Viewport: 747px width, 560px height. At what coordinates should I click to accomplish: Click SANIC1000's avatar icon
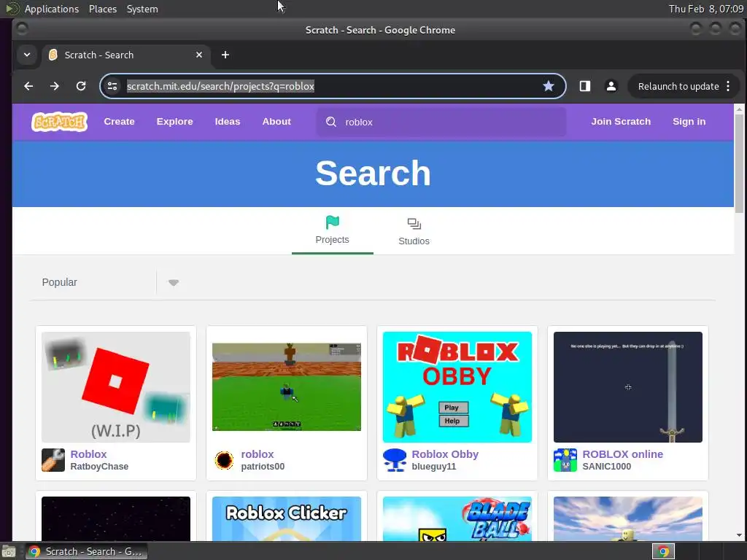pos(565,460)
